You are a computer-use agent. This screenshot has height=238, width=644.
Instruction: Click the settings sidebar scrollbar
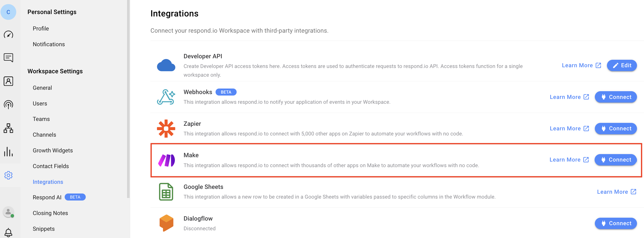coord(128,100)
